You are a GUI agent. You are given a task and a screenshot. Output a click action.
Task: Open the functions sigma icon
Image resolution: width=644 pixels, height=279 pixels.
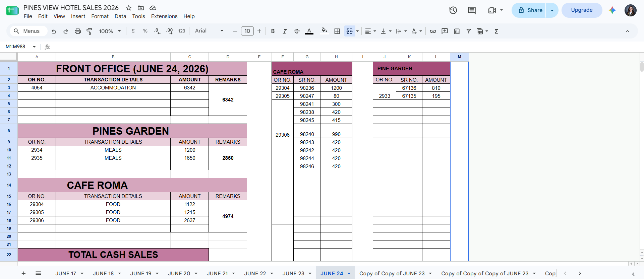click(x=496, y=31)
